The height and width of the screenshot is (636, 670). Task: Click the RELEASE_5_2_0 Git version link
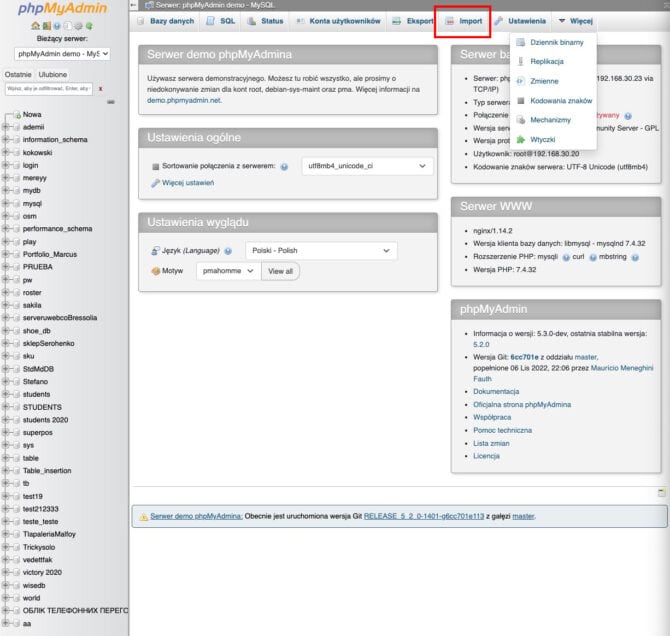[x=424, y=517]
